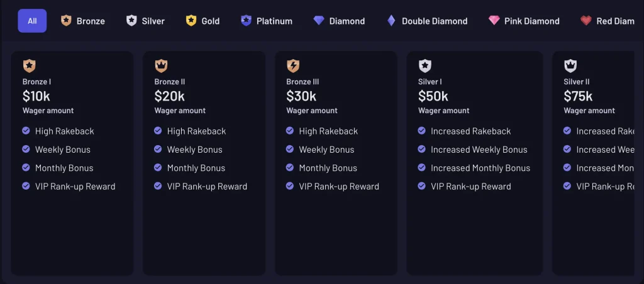Select the All filter tab
The height and width of the screenshot is (284, 644).
[x=32, y=21]
